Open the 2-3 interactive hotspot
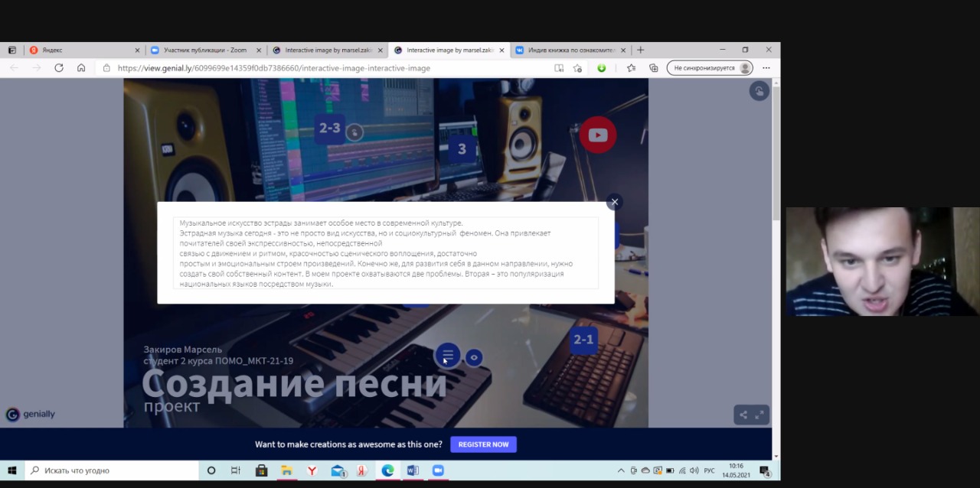Image resolution: width=980 pixels, height=488 pixels. [x=330, y=129]
